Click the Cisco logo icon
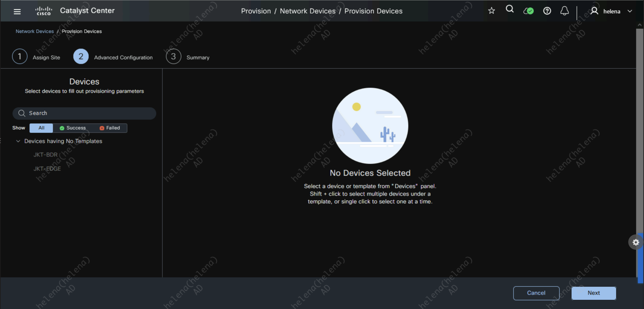644x309 pixels. (x=44, y=11)
